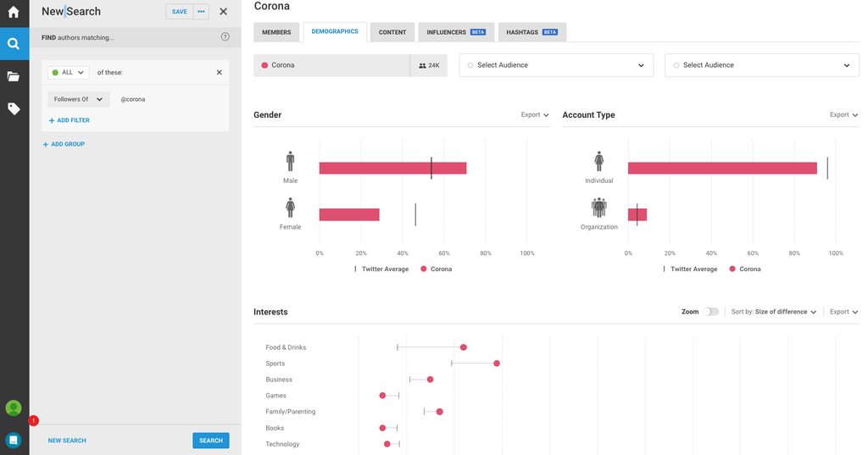Click the green user avatar icon
The height and width of the screenshot is (455, 868).
click(x=14, y=408)
